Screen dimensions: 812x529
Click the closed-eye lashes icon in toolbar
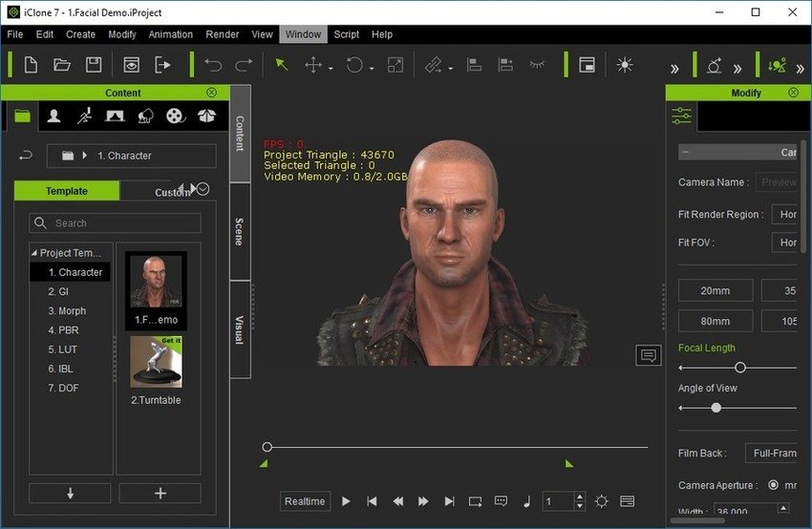coord(537,65)
